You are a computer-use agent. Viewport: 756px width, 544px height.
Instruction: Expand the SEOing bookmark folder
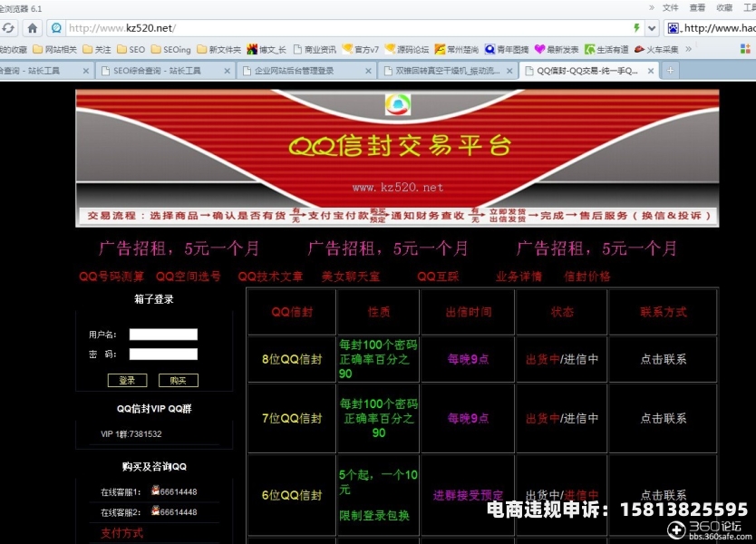[x=171, y=50]
